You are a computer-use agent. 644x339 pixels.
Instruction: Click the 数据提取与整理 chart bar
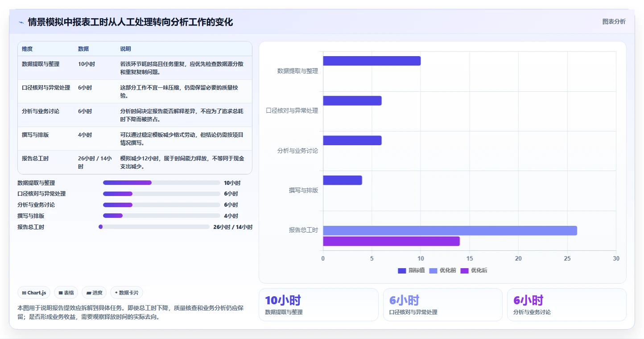tap(372, 61)
